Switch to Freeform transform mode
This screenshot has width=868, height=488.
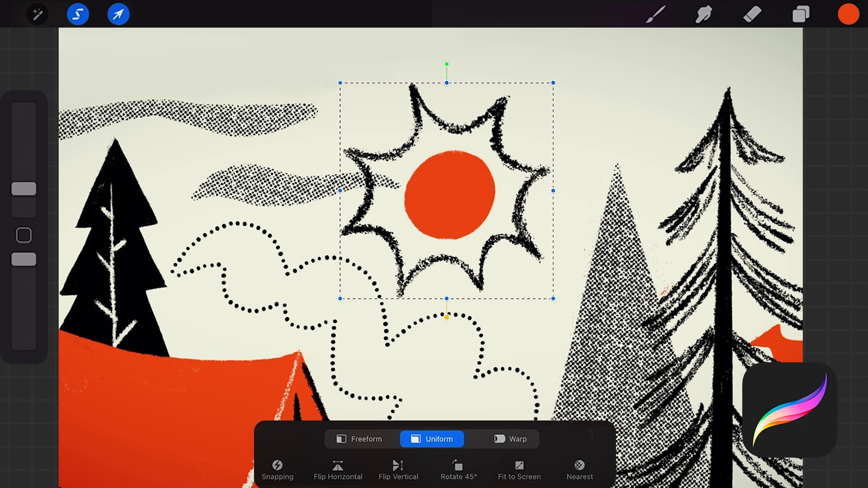pos(360,439)
